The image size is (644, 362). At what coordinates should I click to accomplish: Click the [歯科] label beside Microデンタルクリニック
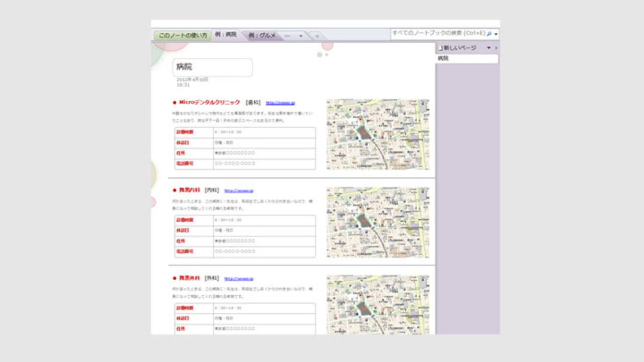click(253, 102)
